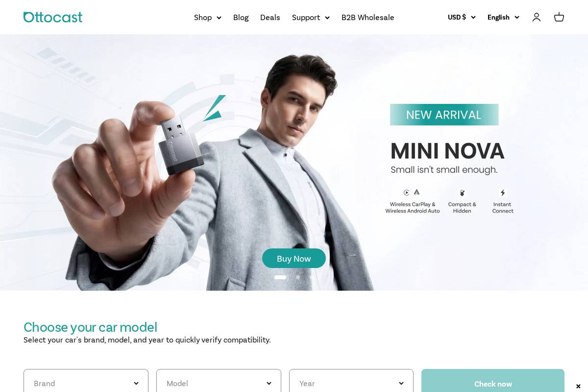Click the Buy Now button
The width and height of the screenshot is (588, 392).
pos(294,258)
